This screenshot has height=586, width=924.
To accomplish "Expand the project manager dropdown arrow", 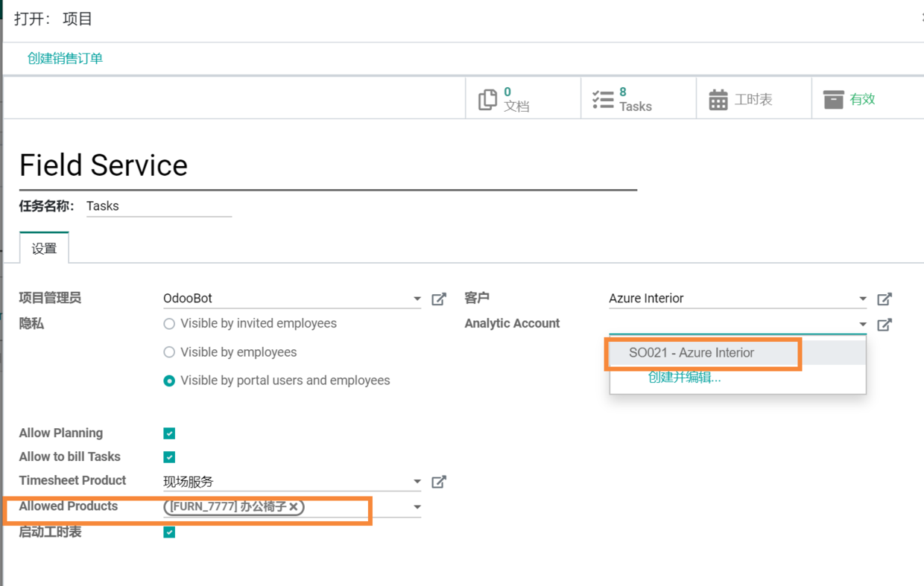I will (x=417, y=299).
